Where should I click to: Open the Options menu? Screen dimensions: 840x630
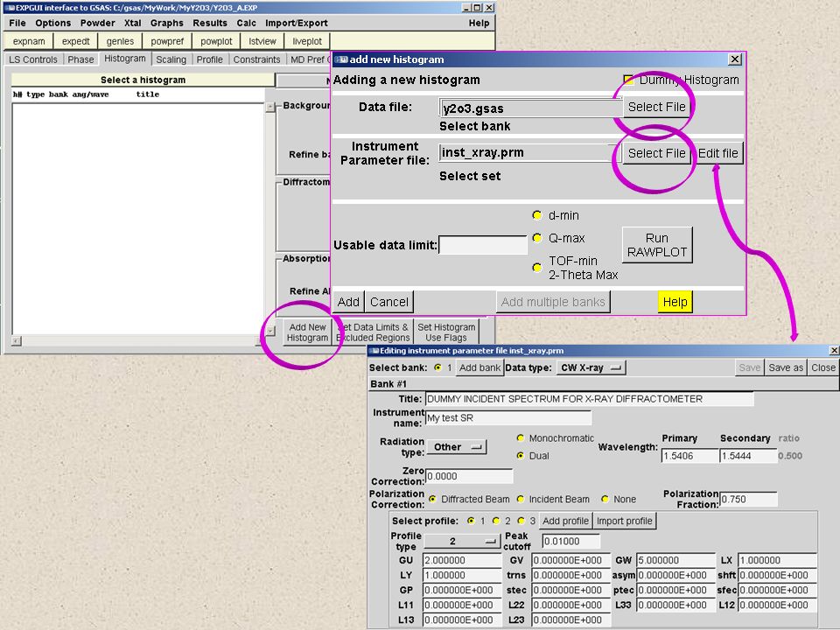(53, 23)
